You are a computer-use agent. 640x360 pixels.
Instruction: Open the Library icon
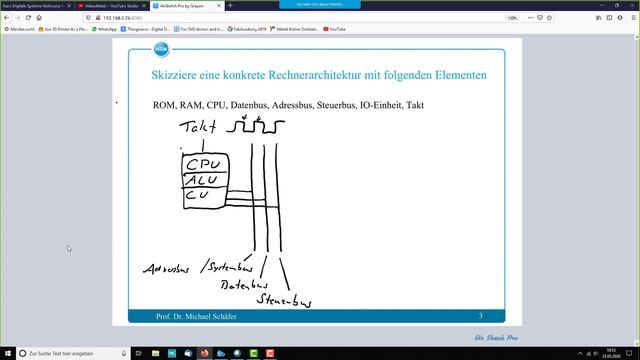pyautogui.click(x=599, y=18)
